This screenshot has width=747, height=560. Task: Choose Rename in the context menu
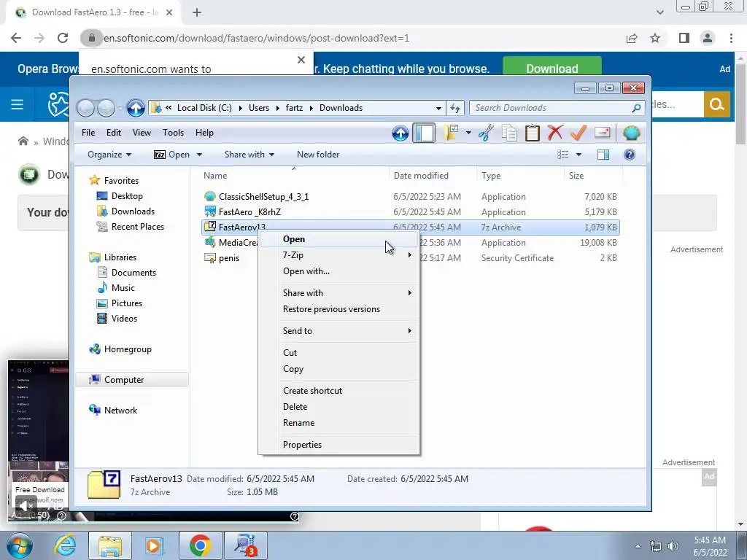(339, 423)
